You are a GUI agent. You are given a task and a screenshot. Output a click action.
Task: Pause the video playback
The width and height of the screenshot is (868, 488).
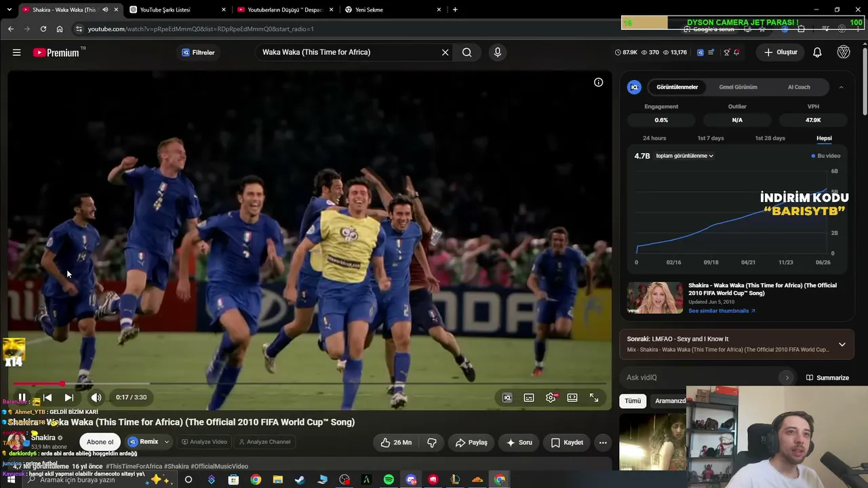[22, 398]
